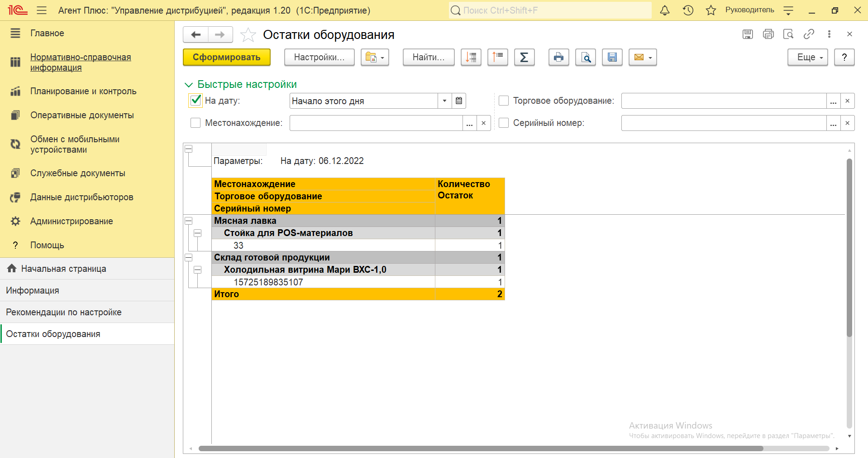Enable the Серийный номер checkbox
This screenshot has width=868, height=458.
tap(504, 123)
